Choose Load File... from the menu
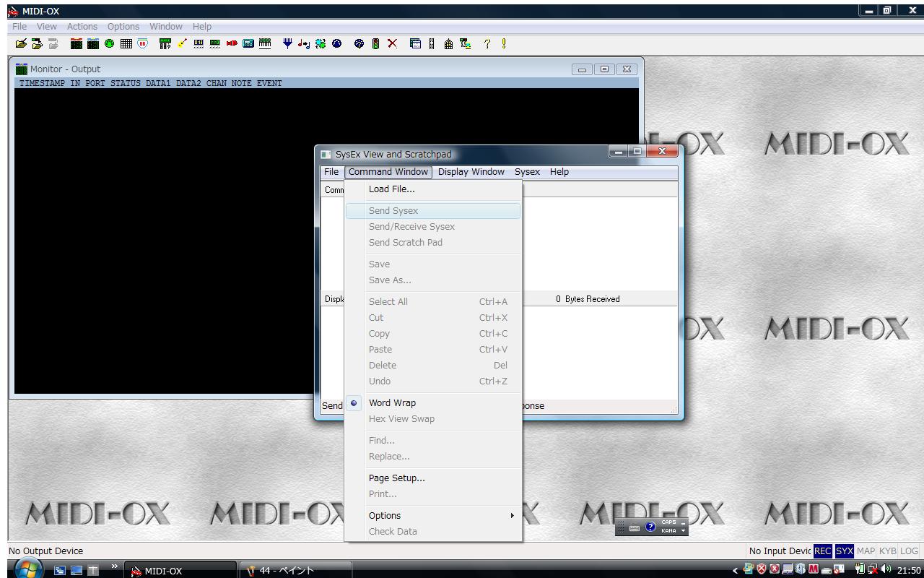924x578 pixels. (x=433, y=189)
